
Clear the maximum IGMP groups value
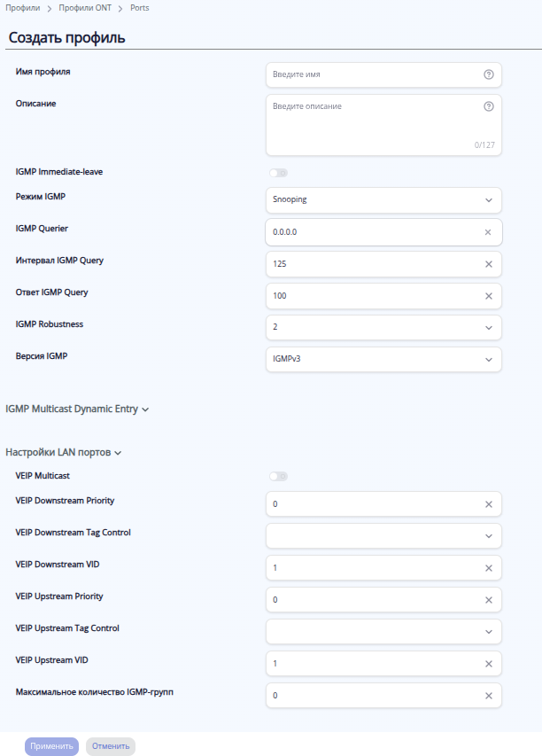pos(488,696)
